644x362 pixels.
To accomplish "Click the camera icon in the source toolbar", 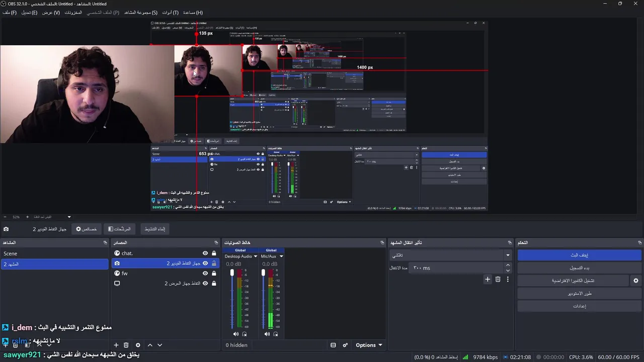I will click(6, 229).
